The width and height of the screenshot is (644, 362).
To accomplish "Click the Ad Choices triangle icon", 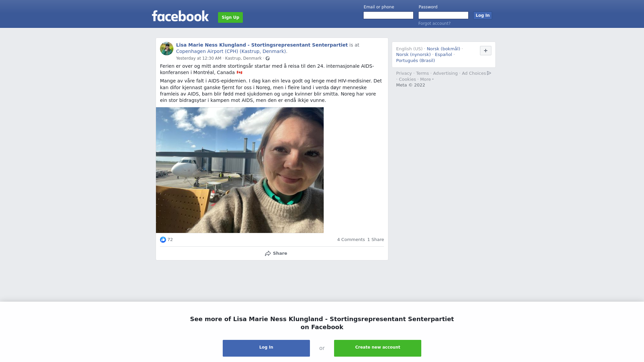I will point(489,73).
